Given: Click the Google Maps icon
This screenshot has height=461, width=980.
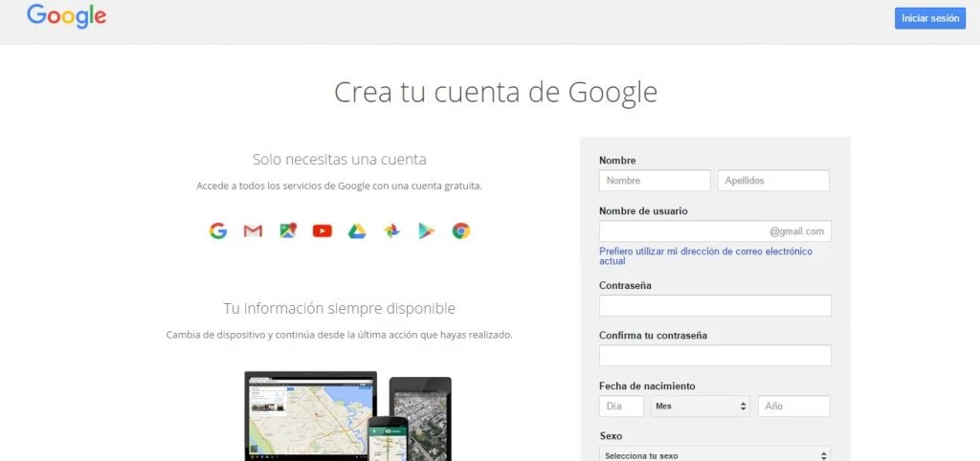Looking at the screenshot, I should (x=288, y=231).
